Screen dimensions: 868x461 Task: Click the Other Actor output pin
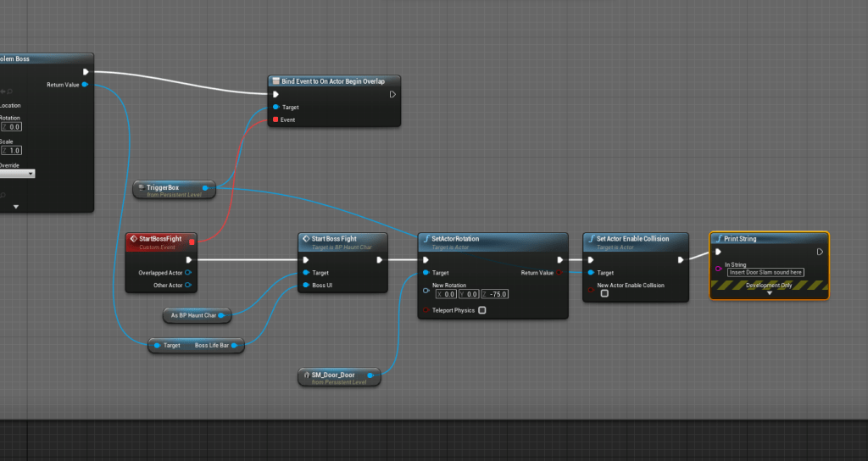pyautogui.click(x=187, y=286)
